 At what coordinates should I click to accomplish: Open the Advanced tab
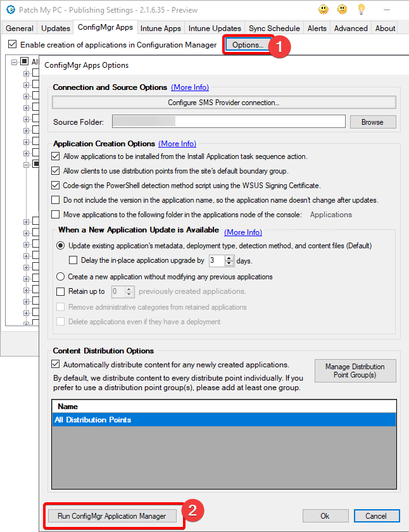coord(351,28)
